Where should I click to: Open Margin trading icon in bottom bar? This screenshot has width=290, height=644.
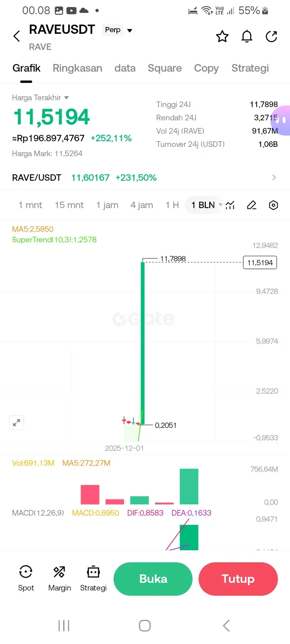60,578
